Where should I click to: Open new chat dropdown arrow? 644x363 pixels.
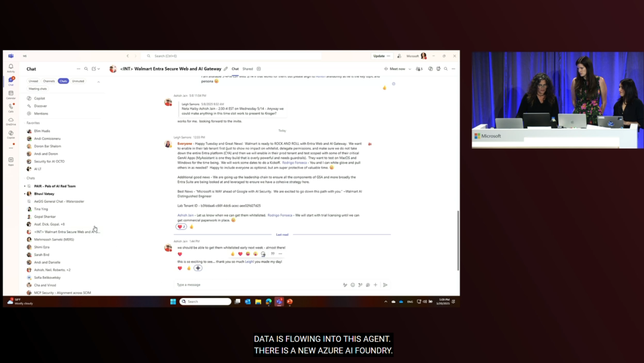(x=98, y=69)
